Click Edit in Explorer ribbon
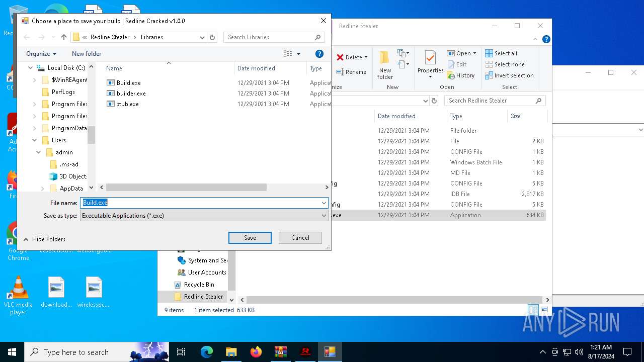Image resolution: width=644 pixels, height=362 pixels. pyautogui.click(x=457, y=64)
